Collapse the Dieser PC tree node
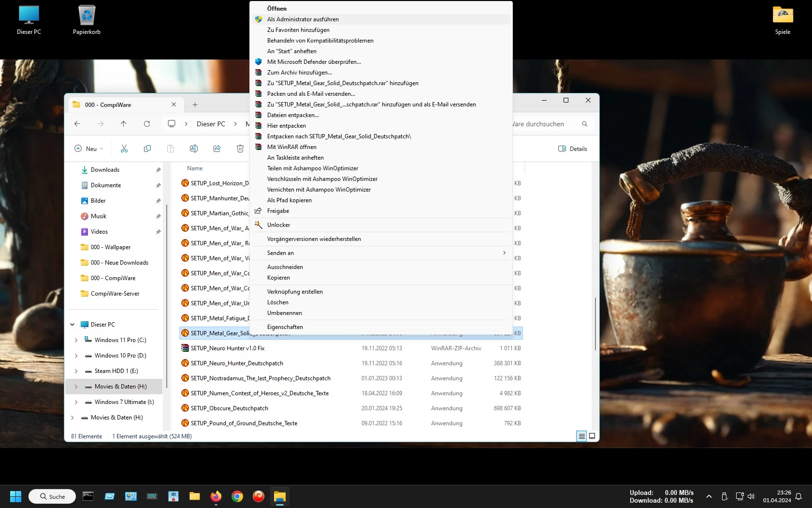The height and width of the screenshot is (508, 812). click(x=72, y=325)
